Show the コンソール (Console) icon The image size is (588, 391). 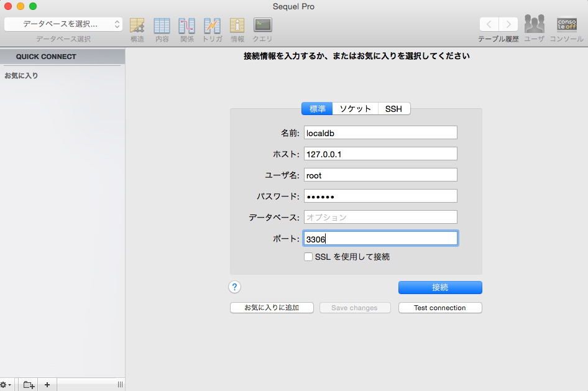pyautogui.click(x=567, y=24)
